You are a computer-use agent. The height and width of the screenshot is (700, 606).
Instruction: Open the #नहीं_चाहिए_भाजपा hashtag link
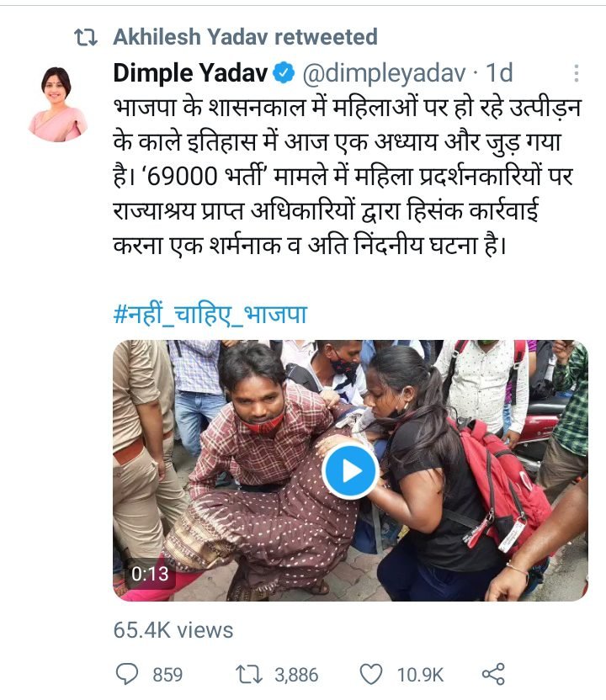tap(210, 315)
